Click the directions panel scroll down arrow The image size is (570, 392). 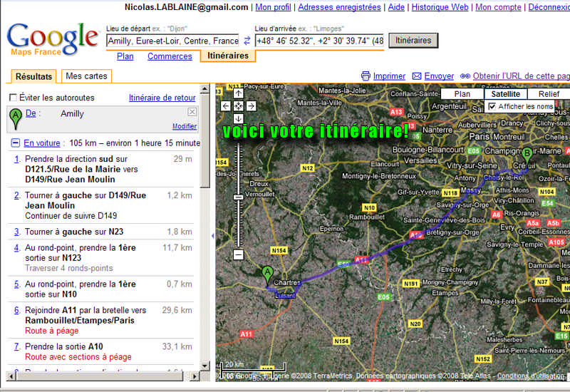tap(204, 366)
